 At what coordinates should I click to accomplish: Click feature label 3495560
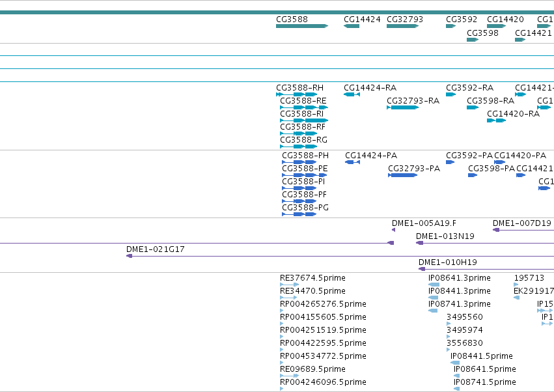(x=465, y=317)
